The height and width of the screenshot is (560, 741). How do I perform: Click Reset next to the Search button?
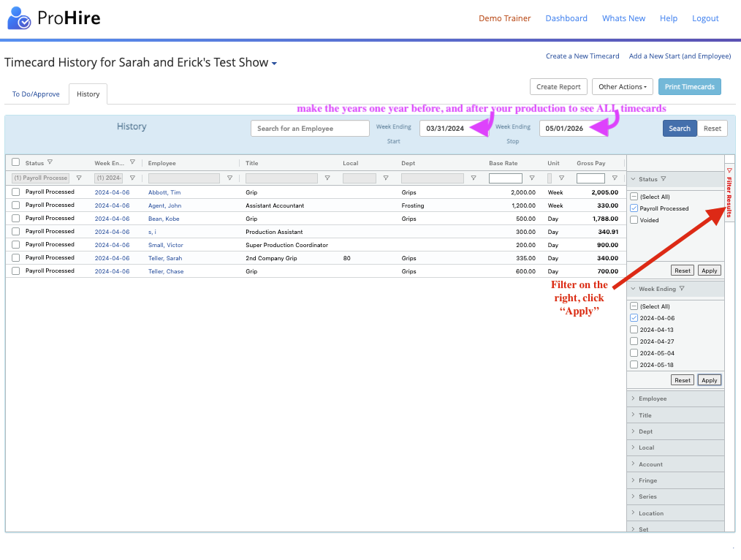pos(712,129)
